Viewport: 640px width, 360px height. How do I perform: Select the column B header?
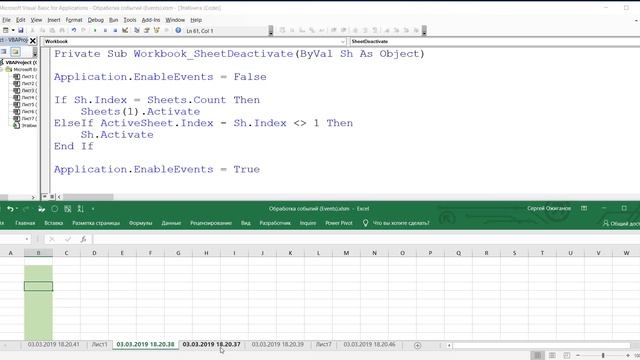click(x=38, y=253)
